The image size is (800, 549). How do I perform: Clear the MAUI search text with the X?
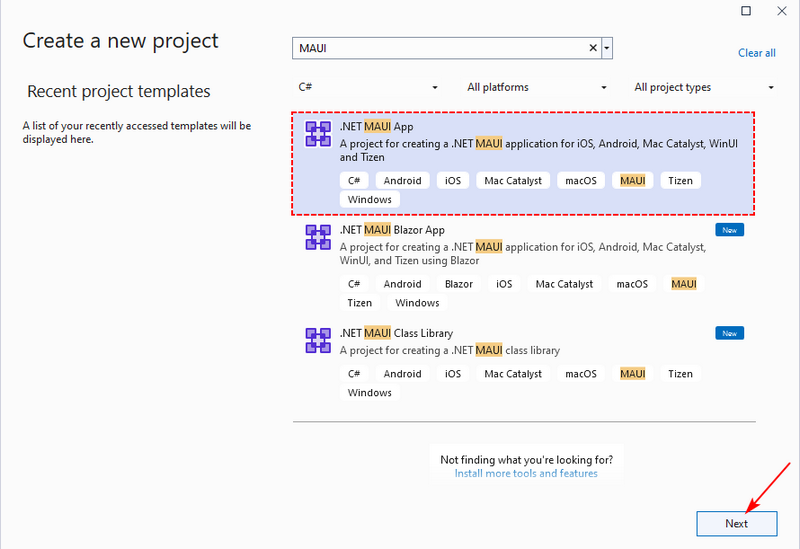[x=593, y=48]
